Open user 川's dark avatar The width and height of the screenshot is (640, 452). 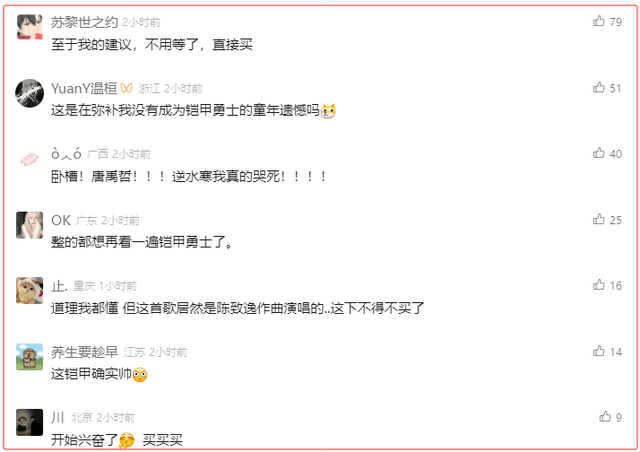(x=29, y=423)
